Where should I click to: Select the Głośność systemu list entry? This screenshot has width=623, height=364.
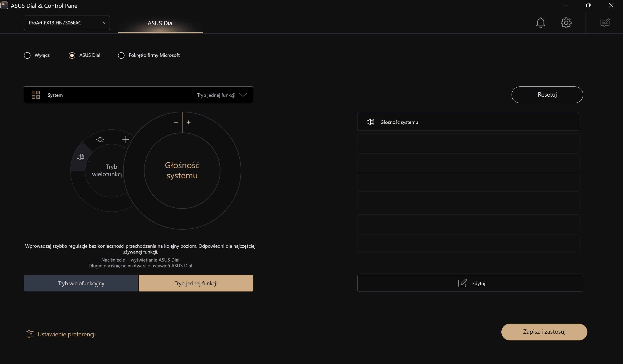click(468, 122)
